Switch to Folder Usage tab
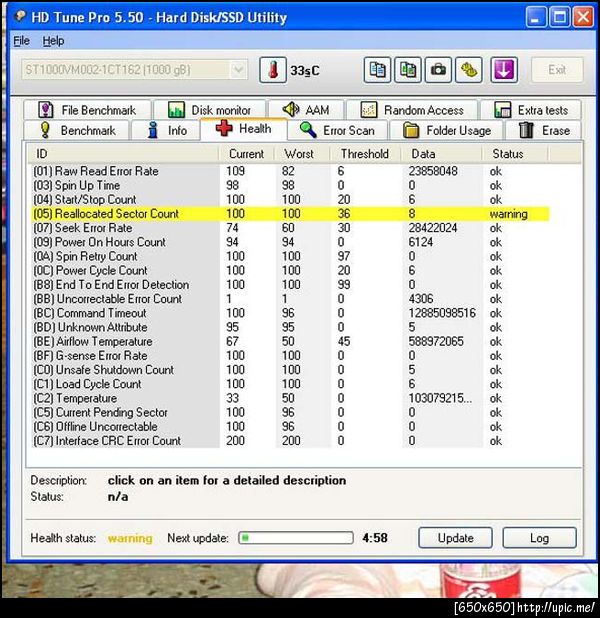 [x=446, y=130]
